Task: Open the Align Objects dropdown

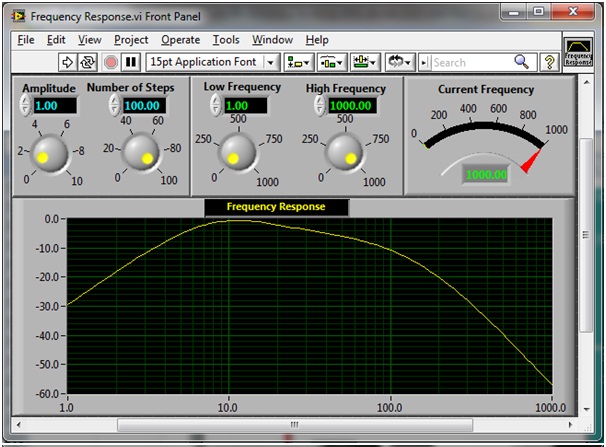Action: coord(298,62)
